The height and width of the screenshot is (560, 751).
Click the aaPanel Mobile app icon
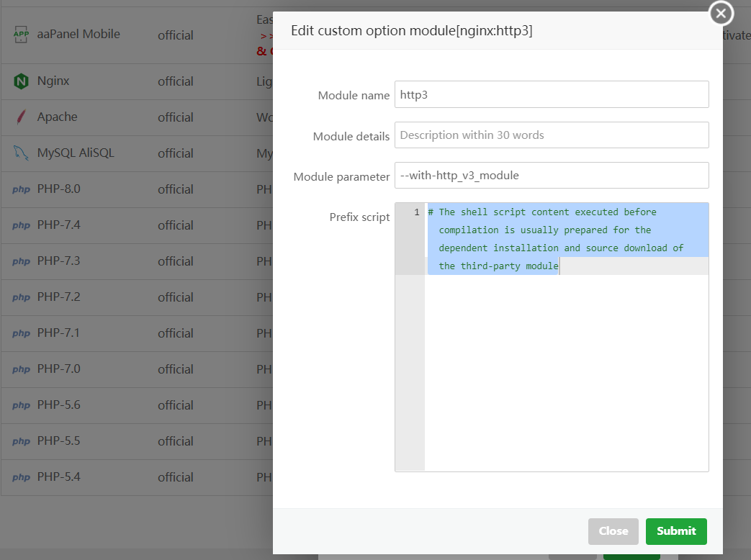pos(21,34)
